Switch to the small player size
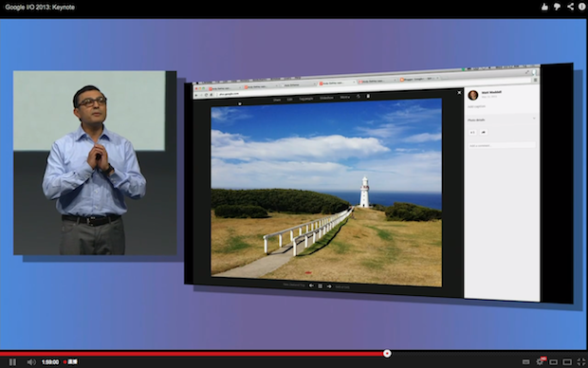Screen dimensions: 588x368 click(x=553, y=362)
